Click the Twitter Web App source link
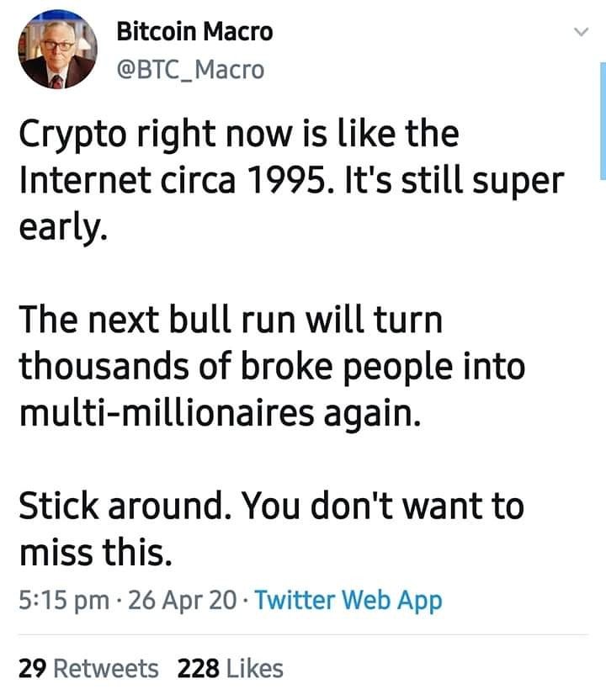This screenshot has width=606, height=700. pyautogui.click(x=348, y=601)
